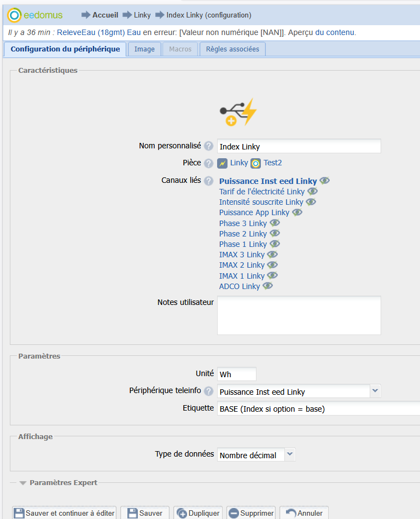Click eye icon beside Phase 1 Linky

pyautogui.click(x=275, y=244)
